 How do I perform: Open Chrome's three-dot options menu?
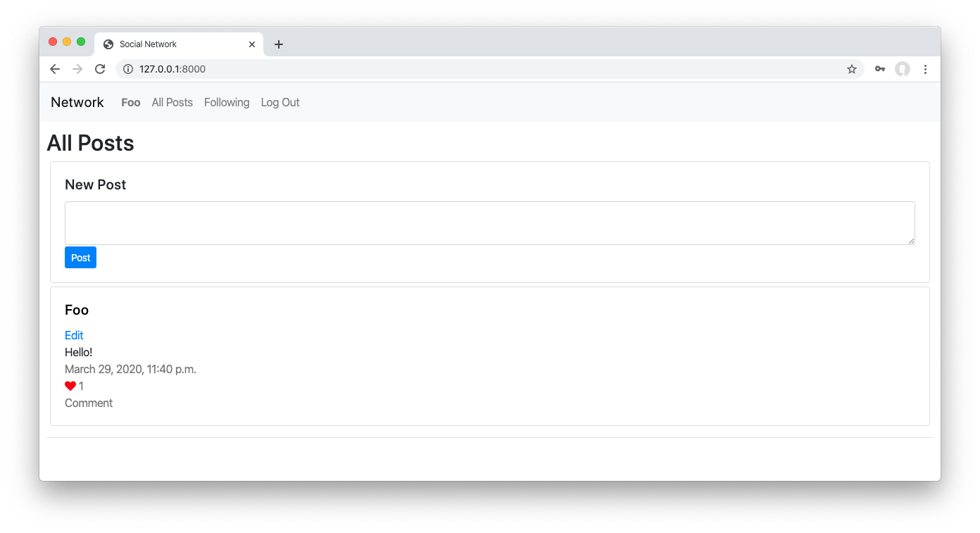pos(926,69)
